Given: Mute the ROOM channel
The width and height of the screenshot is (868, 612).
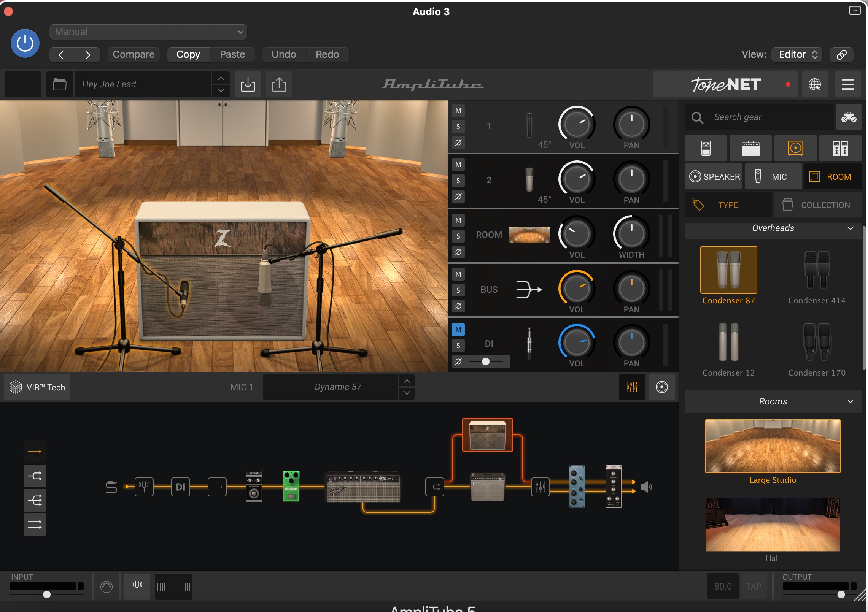Looking at the screenshot, I should tap(458, 220).
